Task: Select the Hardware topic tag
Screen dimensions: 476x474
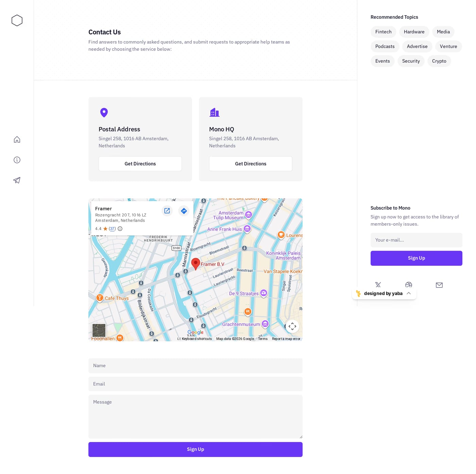Action: click(x=414, y=32)
